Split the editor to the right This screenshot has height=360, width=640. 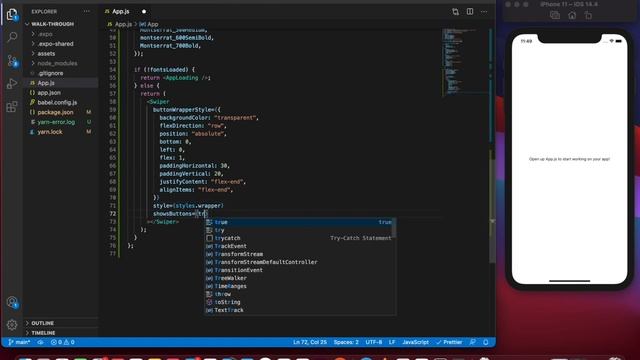coord(470,12)
